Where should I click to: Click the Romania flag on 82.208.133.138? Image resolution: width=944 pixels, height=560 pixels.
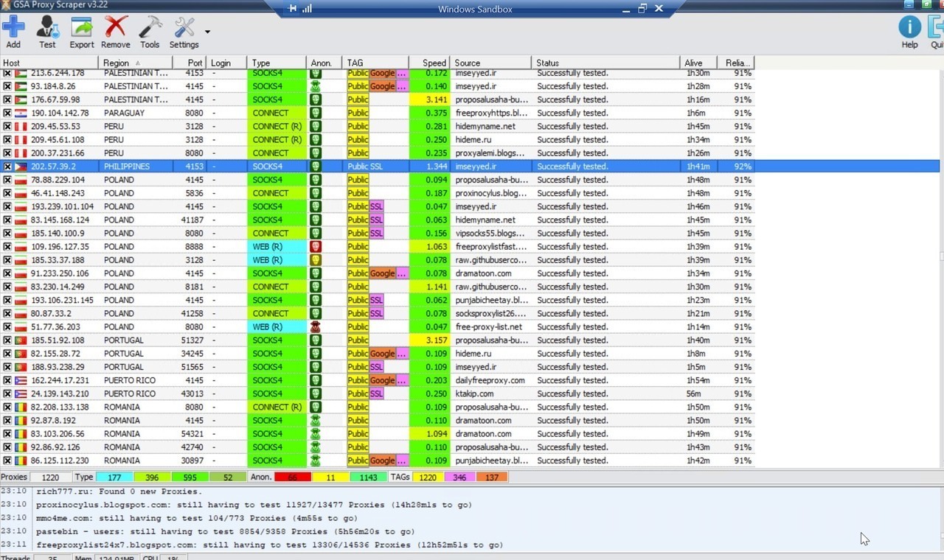click(21, 407)
